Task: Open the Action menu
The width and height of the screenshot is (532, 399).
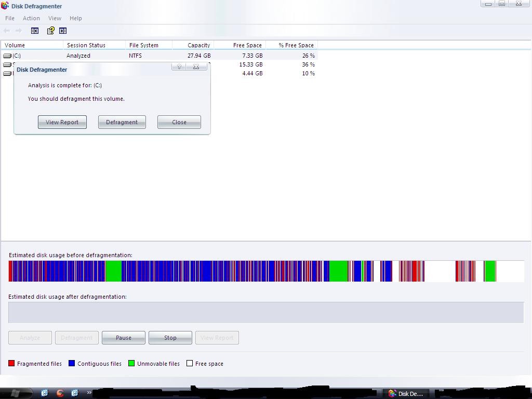Action: (x=31, y=18)
